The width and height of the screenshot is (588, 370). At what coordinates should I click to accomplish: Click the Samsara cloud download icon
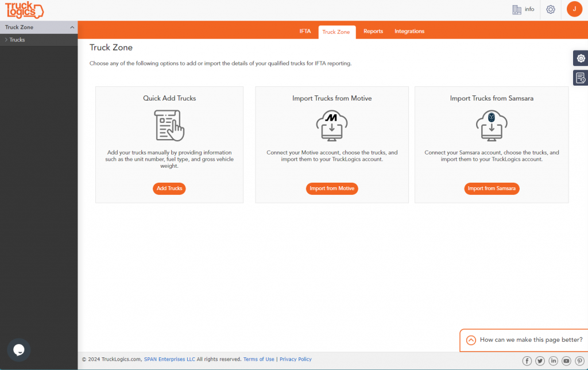[492, 125]
